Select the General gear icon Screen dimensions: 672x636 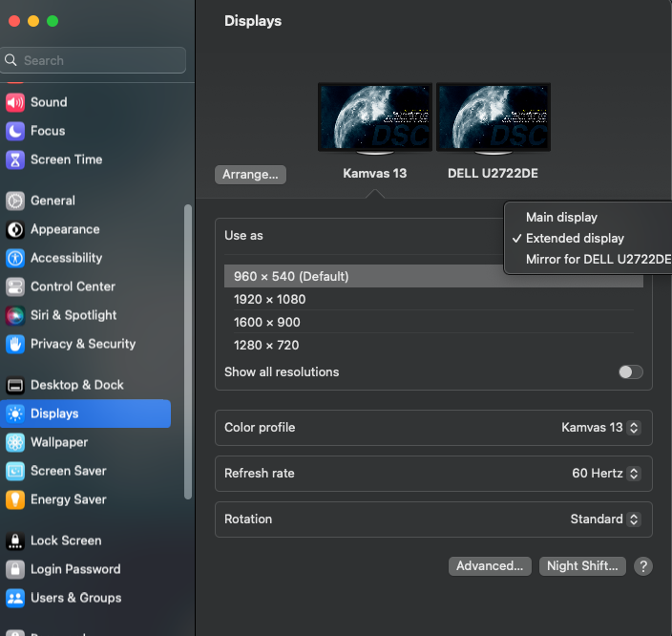pyautogui.click(x=15, y=201)
